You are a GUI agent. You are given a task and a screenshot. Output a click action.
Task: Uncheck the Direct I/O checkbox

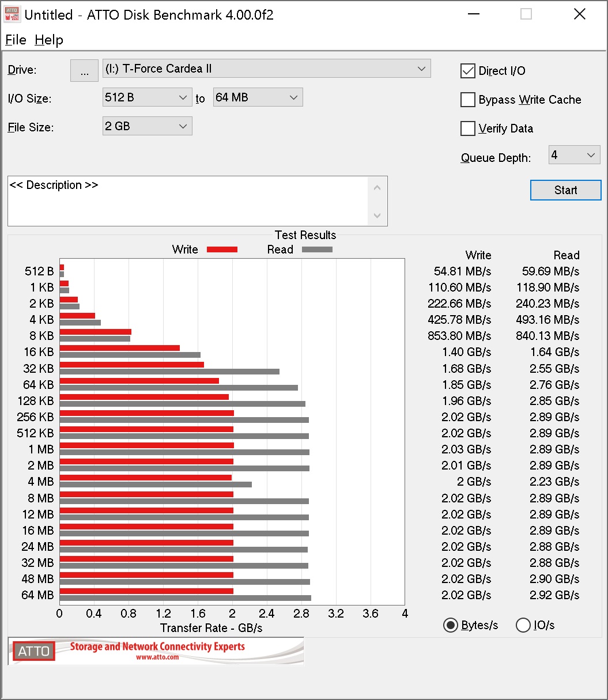click(x=467, y=71)
